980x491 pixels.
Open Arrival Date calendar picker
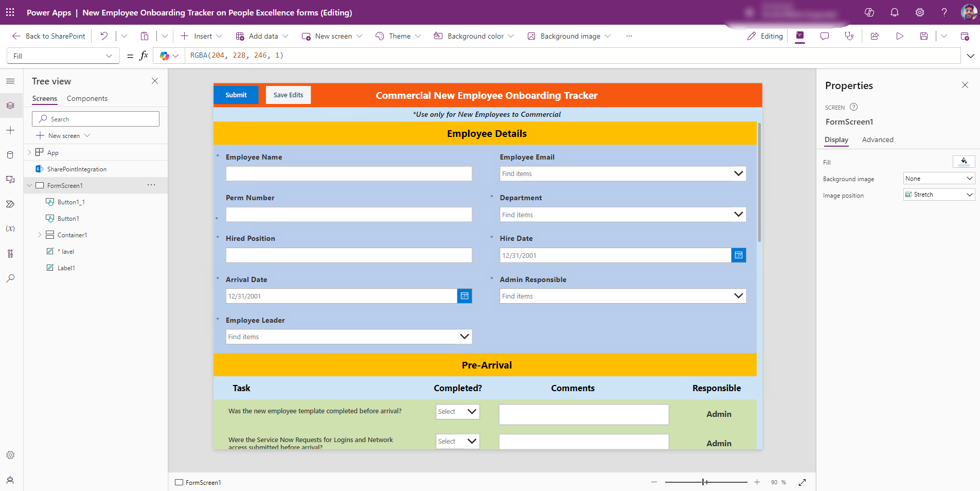pos(465,296)
